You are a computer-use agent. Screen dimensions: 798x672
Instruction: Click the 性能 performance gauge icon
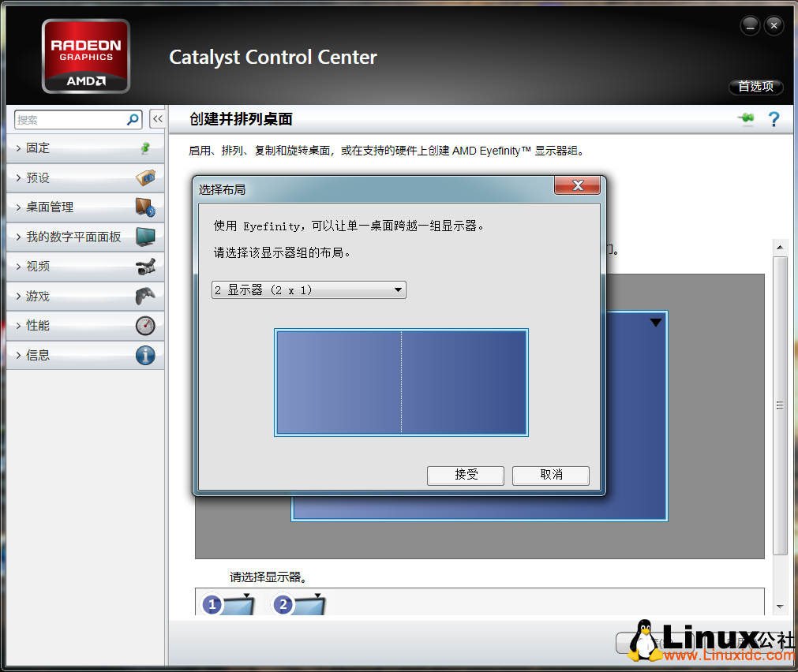pos(145,326)
